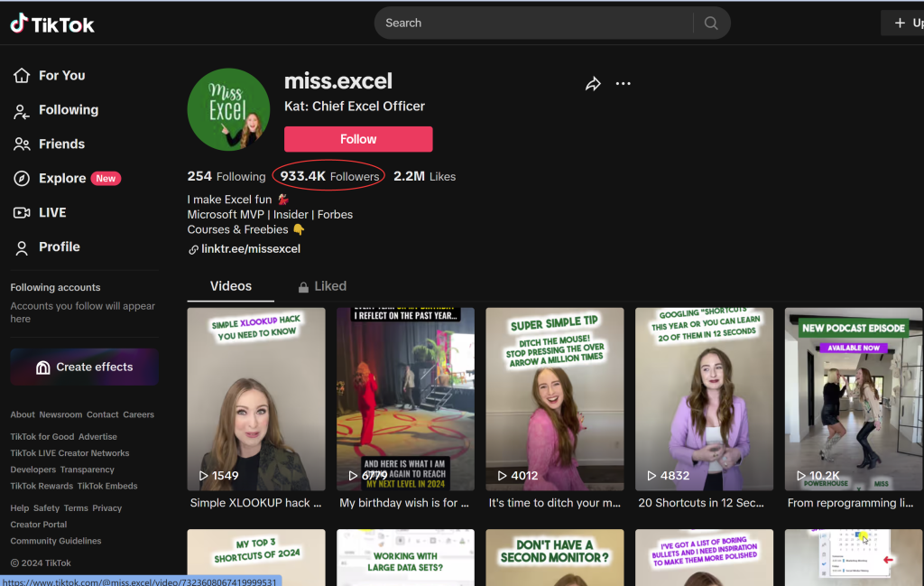924x586 pixels.
Task: Click the Help footer link
Action: pyautogui.click(x=20, y=508)
